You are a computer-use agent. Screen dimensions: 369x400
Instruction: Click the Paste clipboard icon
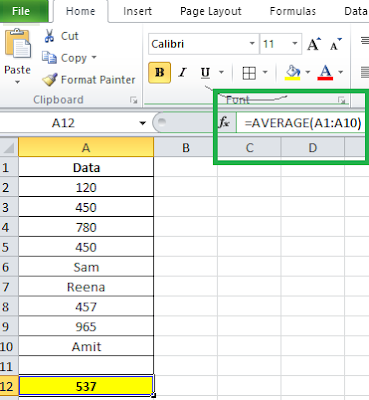18,44
